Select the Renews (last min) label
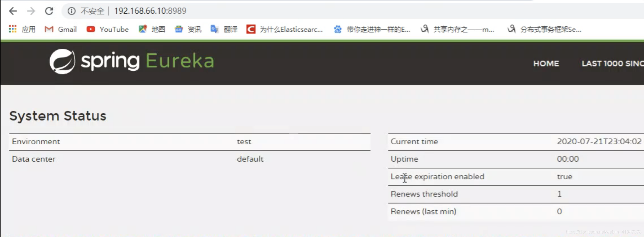Image resolution: width=644 pixels, height=237 pixels. [423, 212]
